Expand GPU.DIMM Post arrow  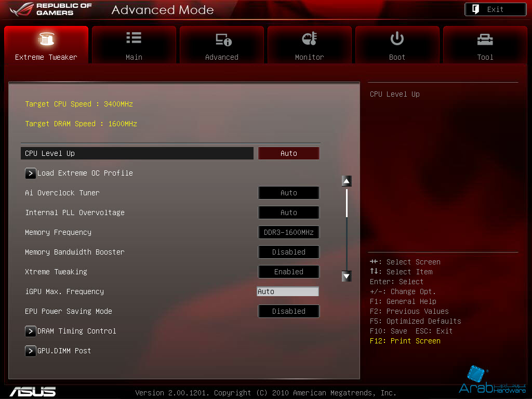[x=31, y=351]
